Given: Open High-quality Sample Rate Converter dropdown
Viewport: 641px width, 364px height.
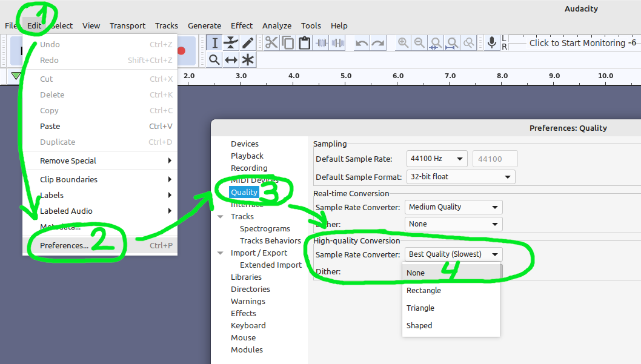Looking at the screenshot, I should click(x=453, y=254).
